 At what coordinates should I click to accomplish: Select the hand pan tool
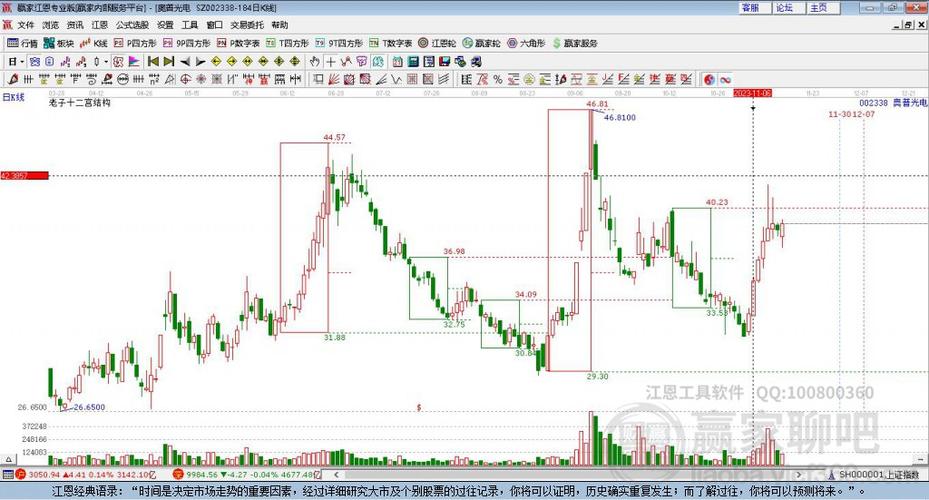click(315, 62)
